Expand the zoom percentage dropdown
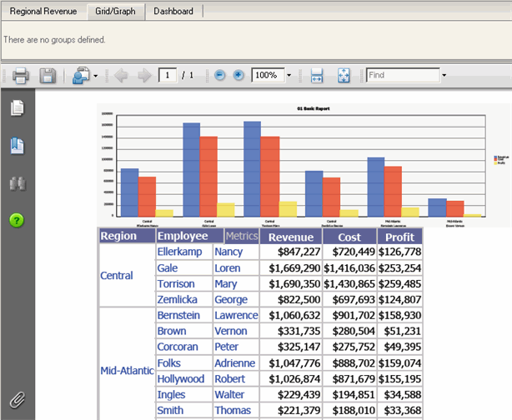The height and width of the screenshot is (420, 512). point(289,76)
